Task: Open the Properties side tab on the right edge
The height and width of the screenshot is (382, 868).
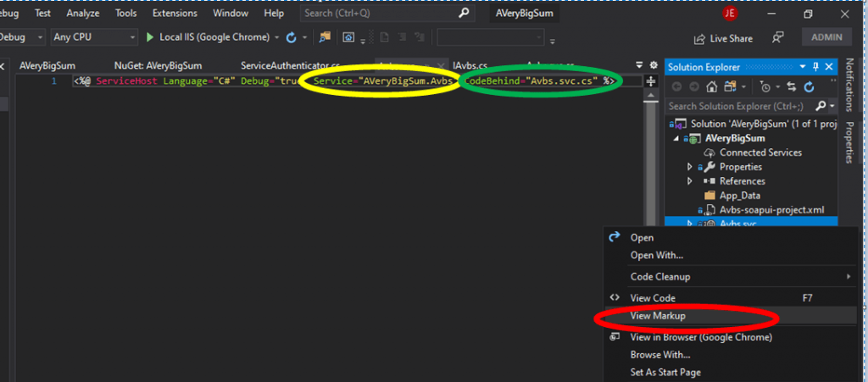Action: [x=849, y=142]
